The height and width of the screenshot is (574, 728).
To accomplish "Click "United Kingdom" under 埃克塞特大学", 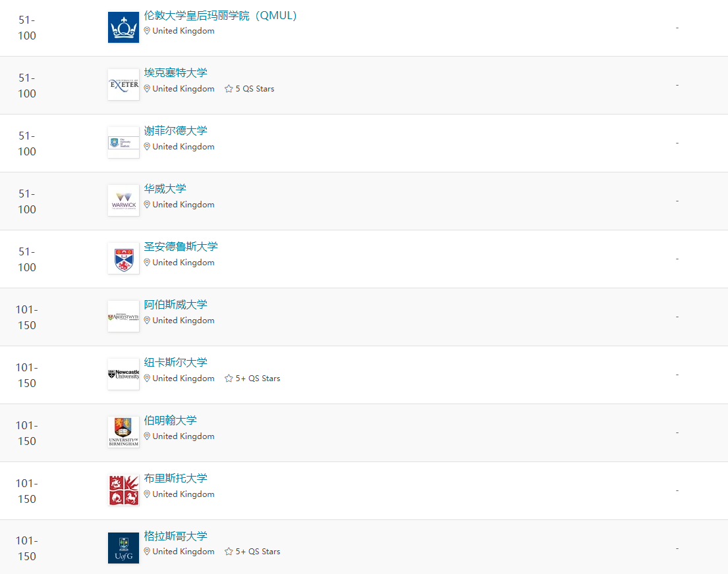I will pos(183,89).
